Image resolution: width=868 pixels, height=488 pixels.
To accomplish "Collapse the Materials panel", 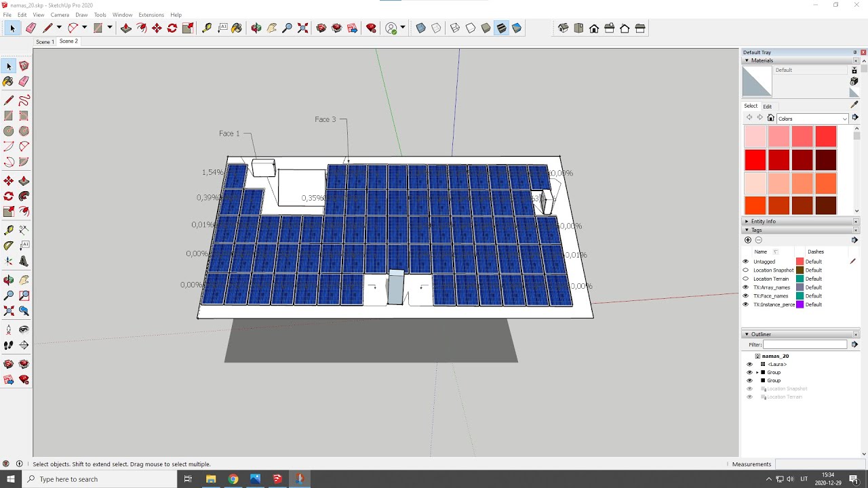I will point(747,60).
